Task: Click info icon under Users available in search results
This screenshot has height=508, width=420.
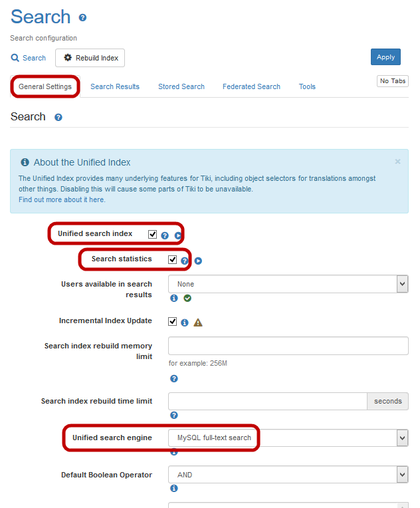Action: (174, 298)
